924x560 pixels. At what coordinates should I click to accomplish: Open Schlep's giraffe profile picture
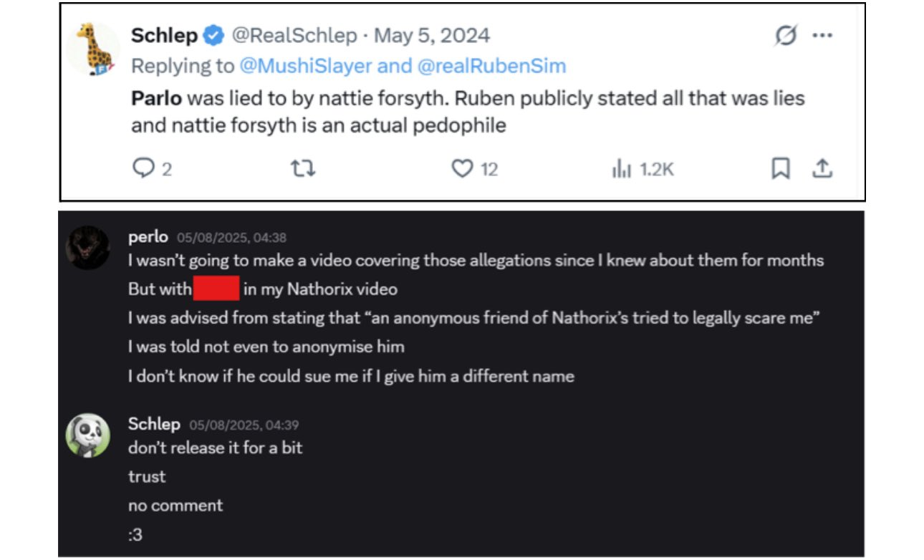click(93, 48)
